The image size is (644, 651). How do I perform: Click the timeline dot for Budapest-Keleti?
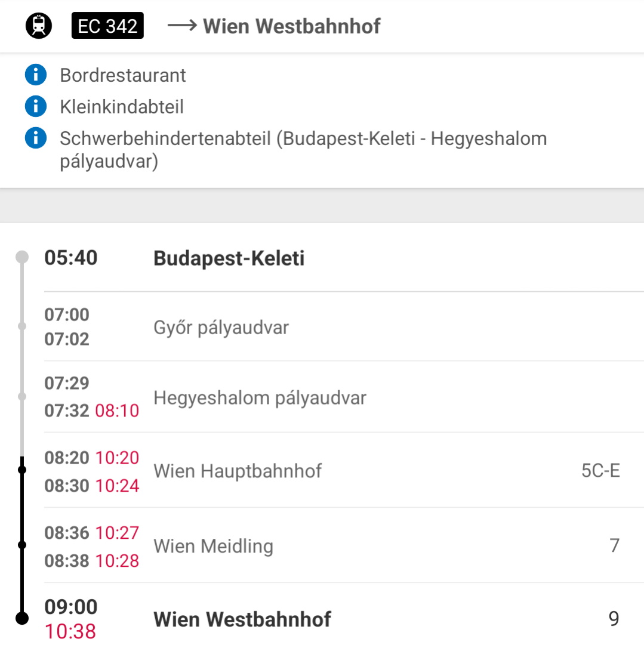[22, 257]
